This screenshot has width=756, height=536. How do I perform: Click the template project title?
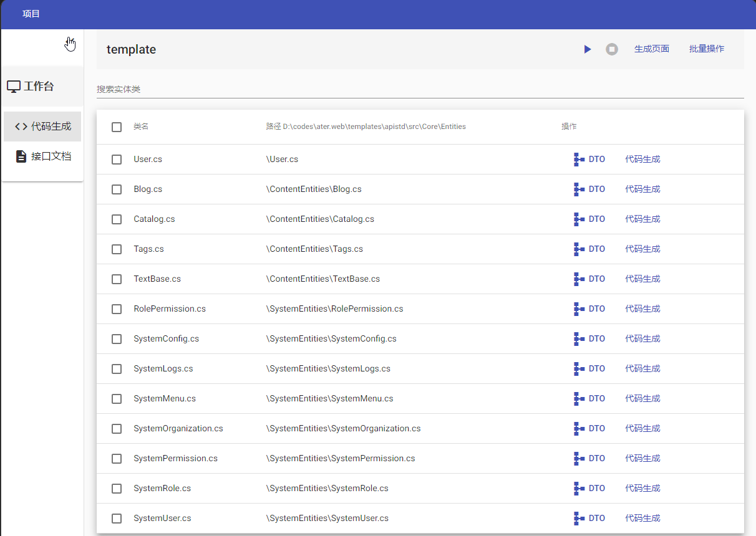(x=131, y=50)
